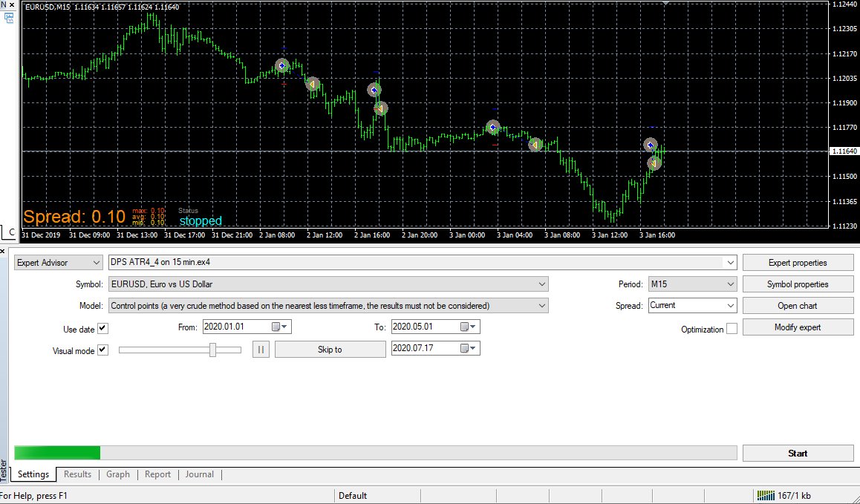Click the visual mode speed slider handle

pyautogui.click(x=213, y=350)
